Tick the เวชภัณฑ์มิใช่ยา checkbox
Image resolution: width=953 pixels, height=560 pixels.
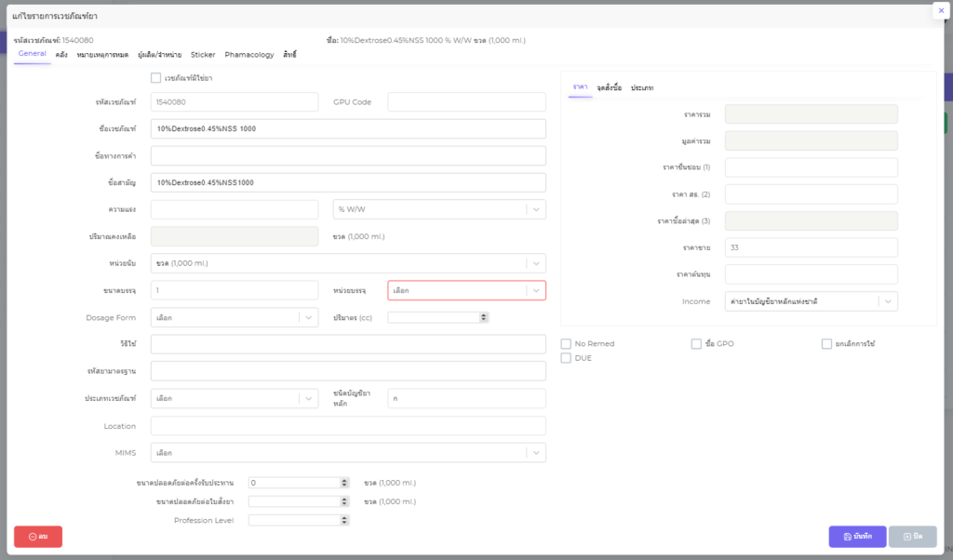156,78
